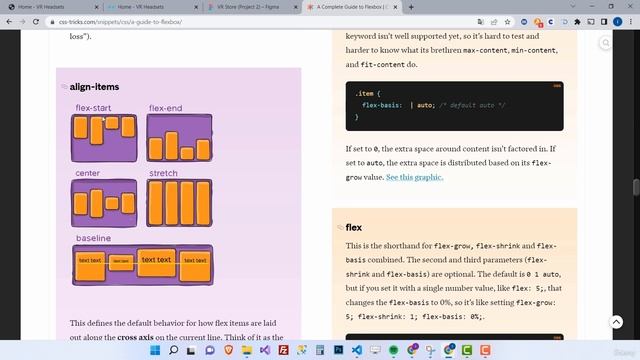Click the 'cross axis' bold text
640x360 pixels.
pos(135,337)
